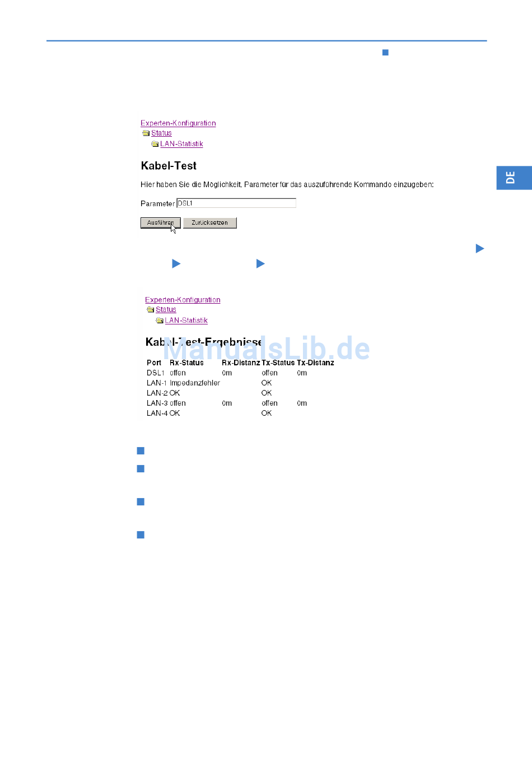Click the Rx-Status column header
Screen dimensions: 532x757
point(186,363)
